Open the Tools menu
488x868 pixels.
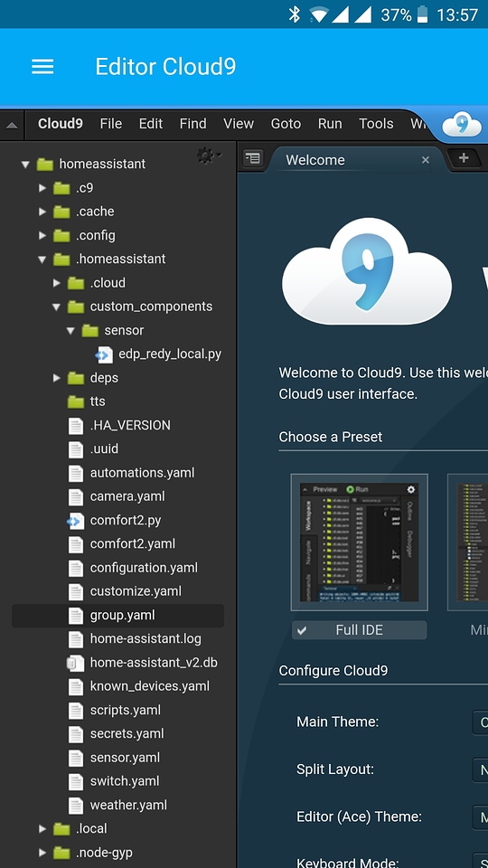pyautogui.click(x=376, y=124)
